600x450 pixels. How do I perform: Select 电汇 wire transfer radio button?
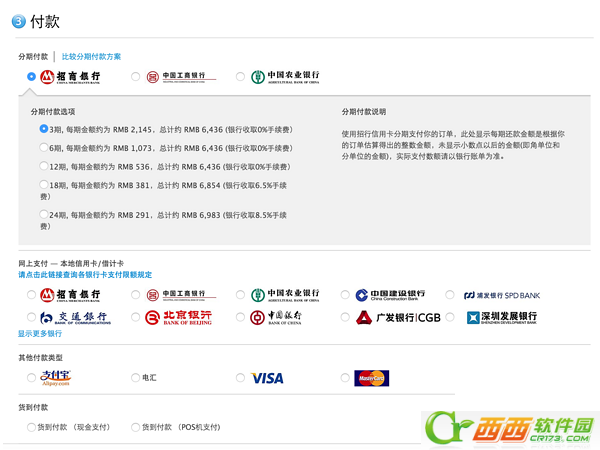(135, 378)
